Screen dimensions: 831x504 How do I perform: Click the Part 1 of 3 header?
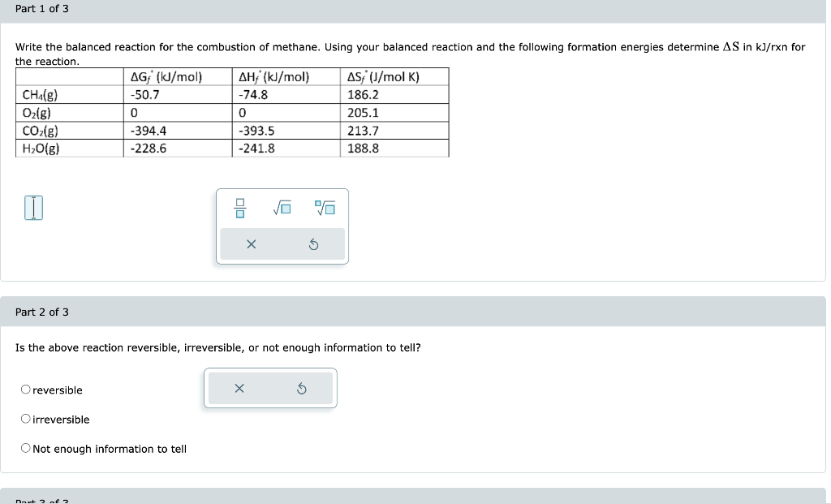tap(41, 10)
